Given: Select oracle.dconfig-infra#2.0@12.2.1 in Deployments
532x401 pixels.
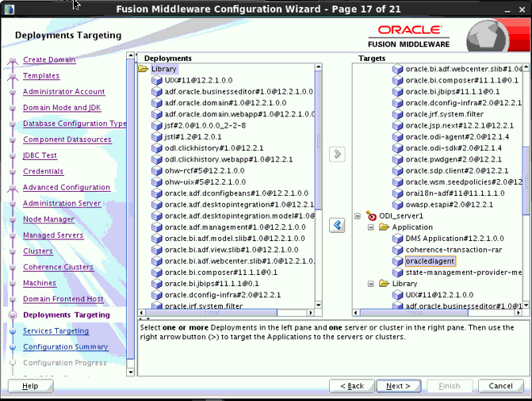Looking at the screenshot, I should (x=223, y=295).
